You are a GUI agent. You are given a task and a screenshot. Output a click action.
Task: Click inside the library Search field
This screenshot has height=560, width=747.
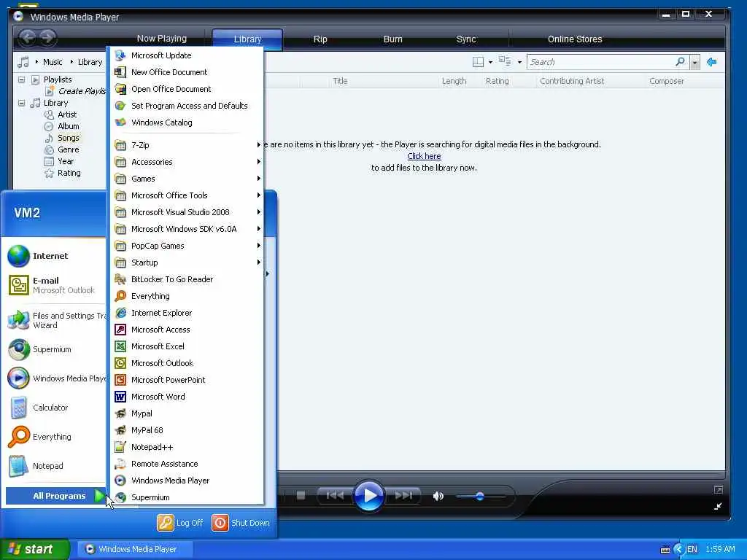click(x=600, y=62)
